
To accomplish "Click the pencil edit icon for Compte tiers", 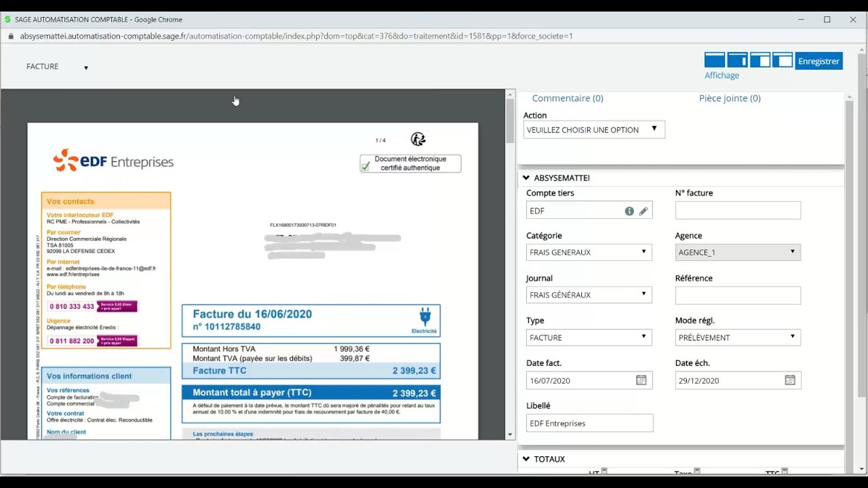I will point(644,211).
